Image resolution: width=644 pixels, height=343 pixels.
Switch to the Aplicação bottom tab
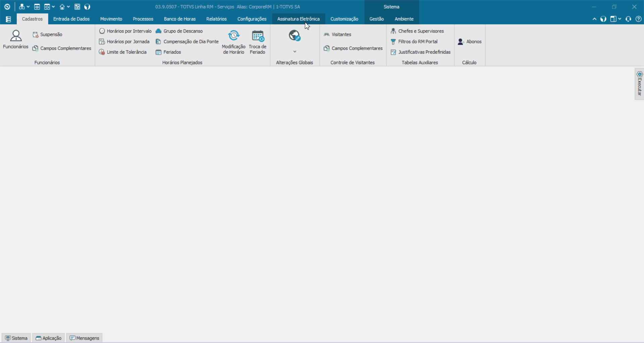(x=49, y=338)
